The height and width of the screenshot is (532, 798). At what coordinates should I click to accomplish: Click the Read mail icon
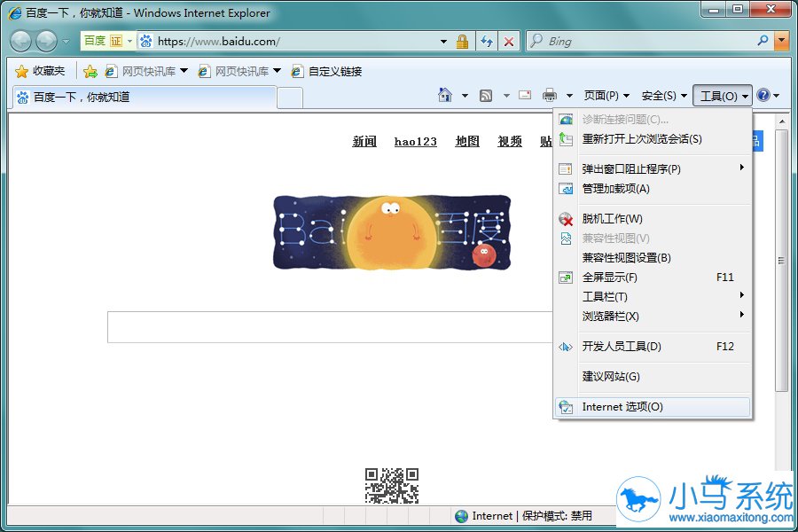tap(525, 95)
